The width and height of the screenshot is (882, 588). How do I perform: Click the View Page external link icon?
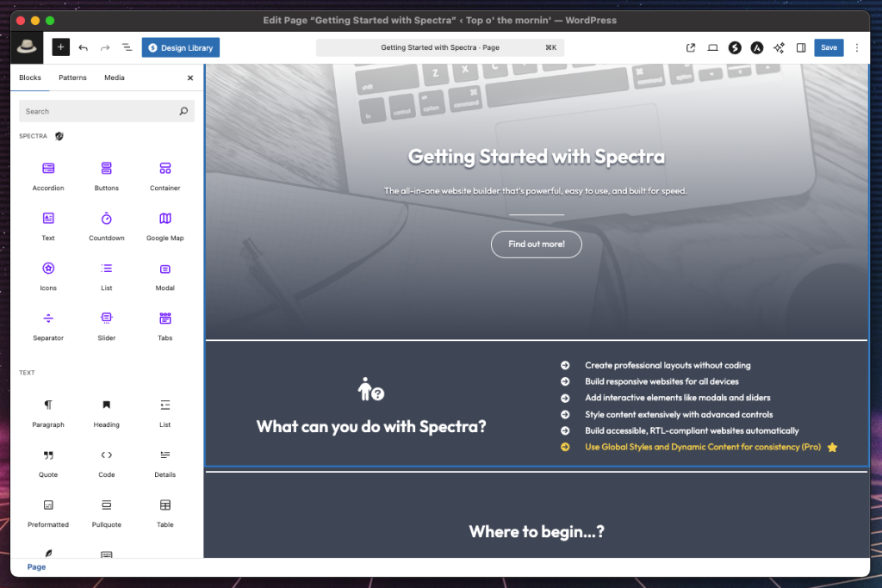click(691, 47)
